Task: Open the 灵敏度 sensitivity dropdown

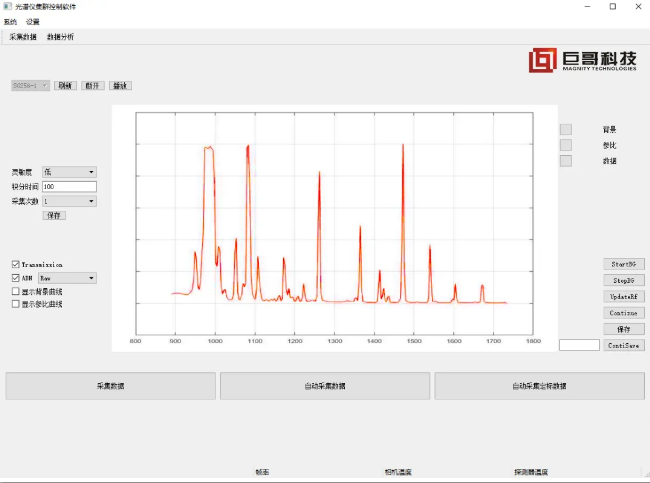Action: coord(69,172)
